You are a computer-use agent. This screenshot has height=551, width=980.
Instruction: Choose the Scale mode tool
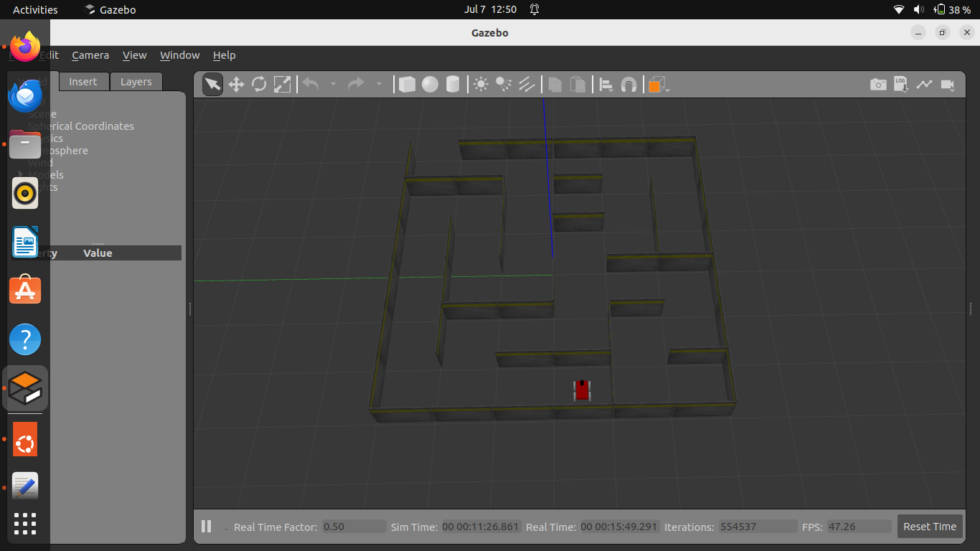[283, 85]
